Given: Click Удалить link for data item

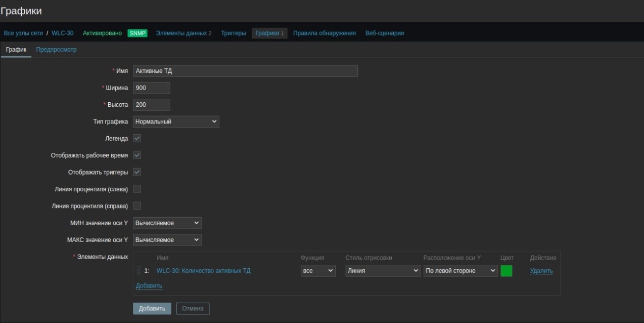Looking at the screenshot, I should tap(541, 271).
